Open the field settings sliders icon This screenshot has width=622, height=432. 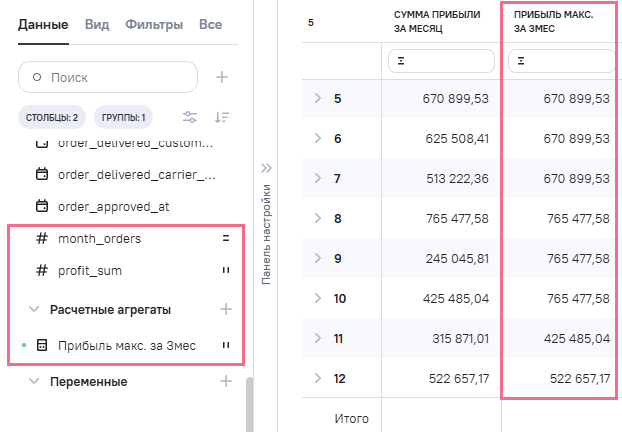coord(188,117)
